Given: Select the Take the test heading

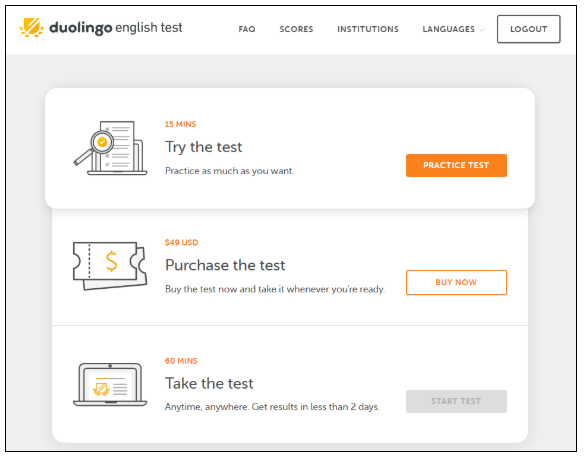Looking at the screenshot, I should coord(209,383).
